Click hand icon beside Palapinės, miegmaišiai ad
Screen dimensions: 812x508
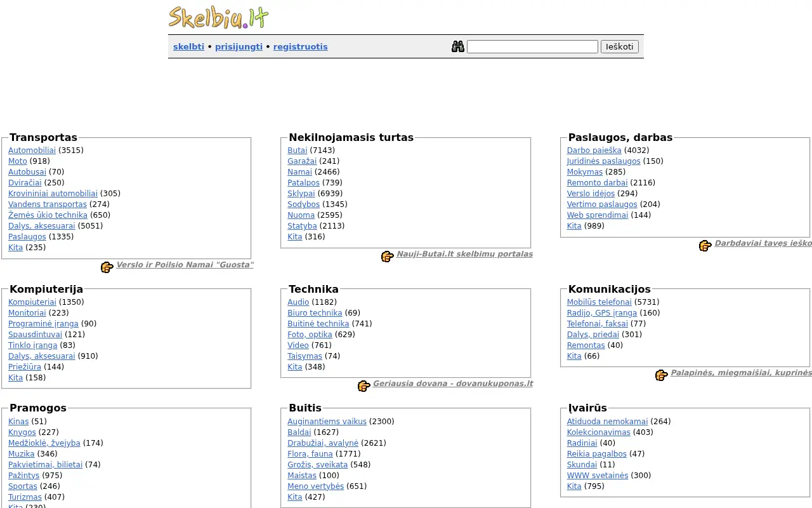coord(662,375)
